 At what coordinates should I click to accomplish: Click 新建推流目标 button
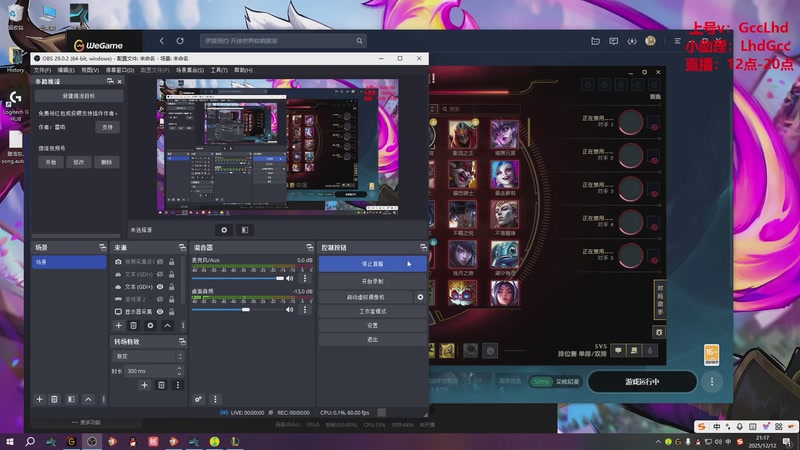pyautogui.click(x=79, y=96)
